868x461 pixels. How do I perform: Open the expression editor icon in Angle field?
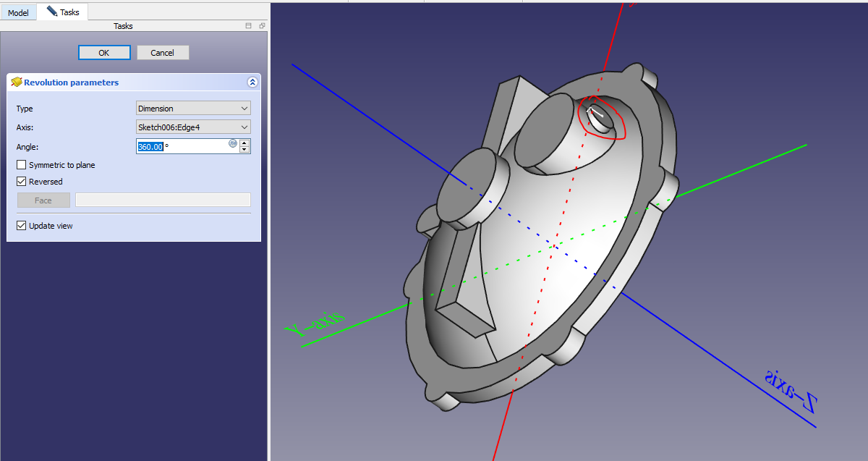(x=233, y=143)
